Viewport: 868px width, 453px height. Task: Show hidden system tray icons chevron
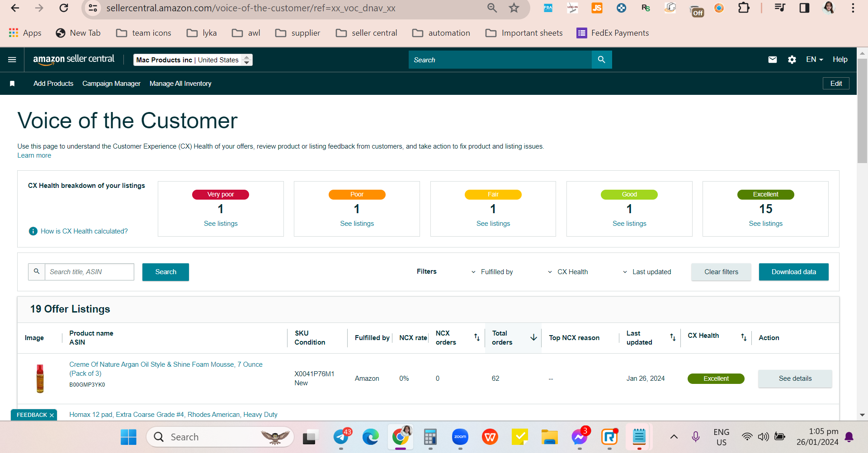pos(674,437)
